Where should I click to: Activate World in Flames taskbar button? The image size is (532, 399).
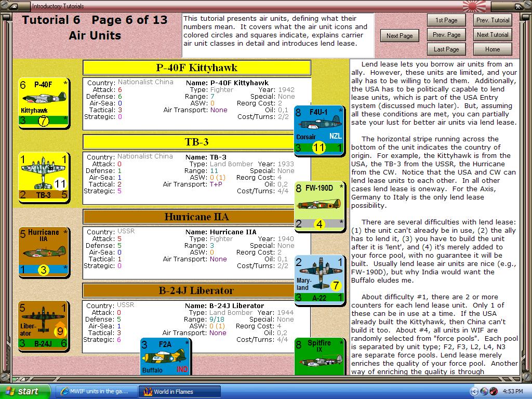180,392
